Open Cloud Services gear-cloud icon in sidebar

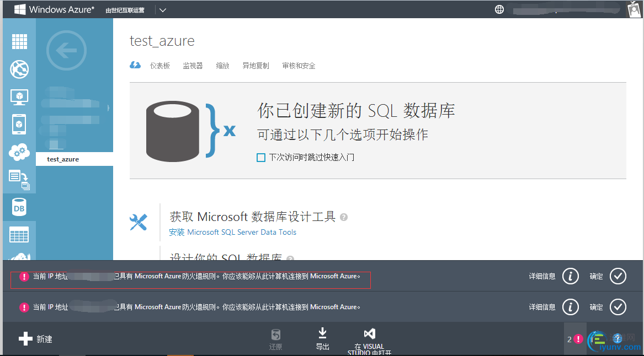[19, 152]
